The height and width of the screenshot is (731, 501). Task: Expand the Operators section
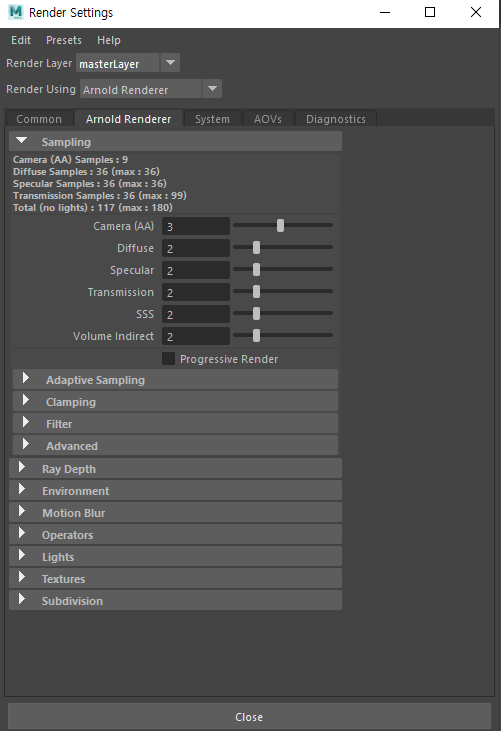tap(175, 534)
